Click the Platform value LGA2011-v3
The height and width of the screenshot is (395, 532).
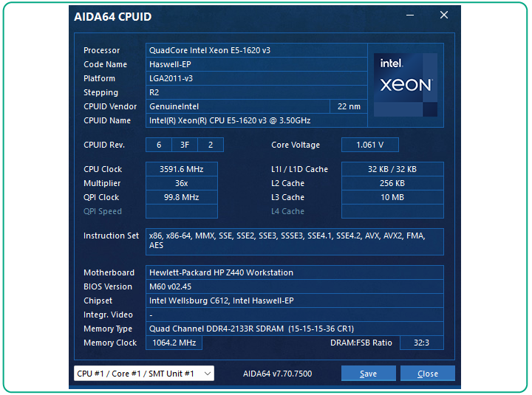point(256,78)
